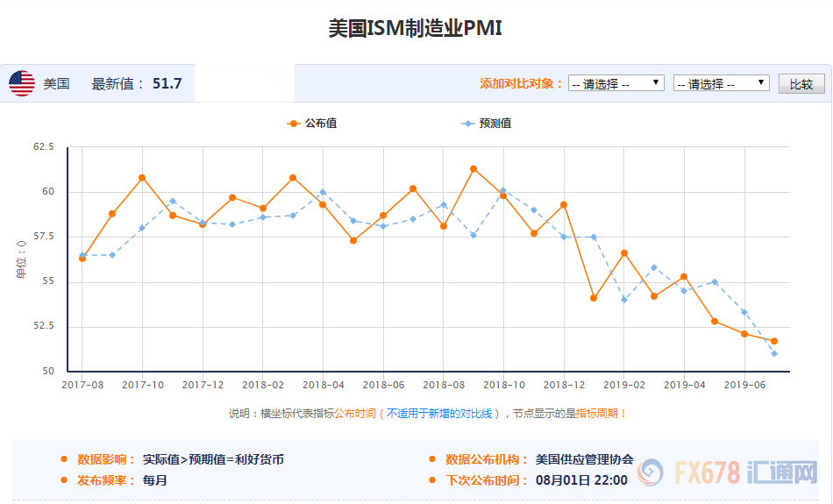Click the orange bullet before 数据影响

(x=64, y=458)
